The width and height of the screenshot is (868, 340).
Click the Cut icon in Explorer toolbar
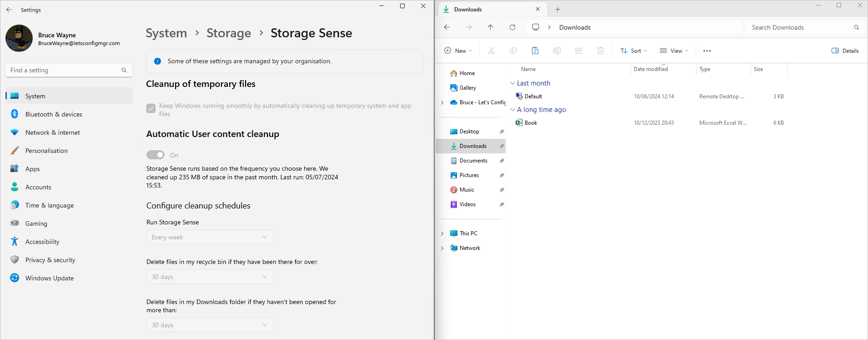(491, 51)
